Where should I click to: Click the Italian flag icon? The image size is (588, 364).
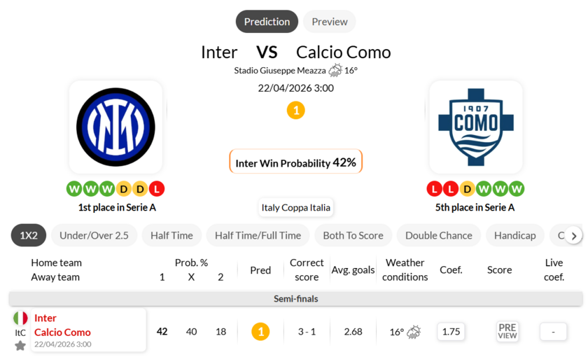(x=20, y=318)
